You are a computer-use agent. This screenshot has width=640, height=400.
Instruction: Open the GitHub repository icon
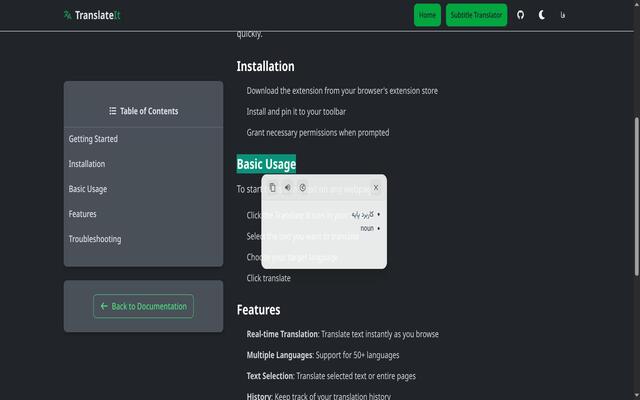tap(520, 15)
